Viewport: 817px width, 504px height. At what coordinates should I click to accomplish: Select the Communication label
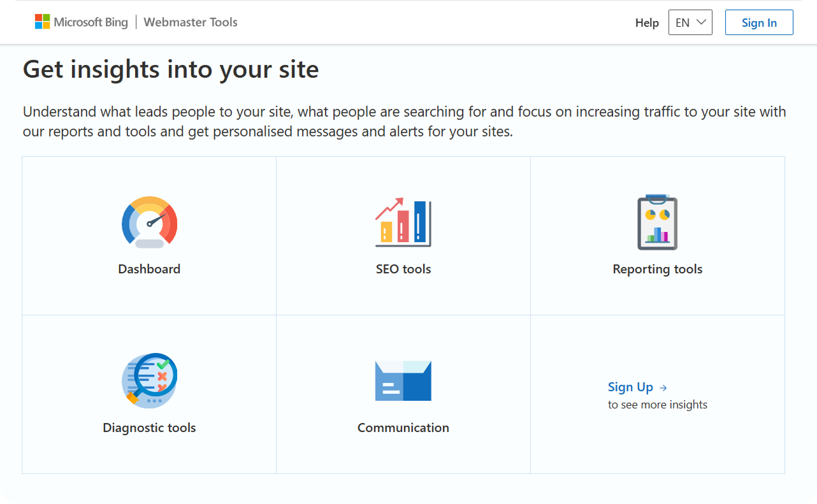coord(403,428)
